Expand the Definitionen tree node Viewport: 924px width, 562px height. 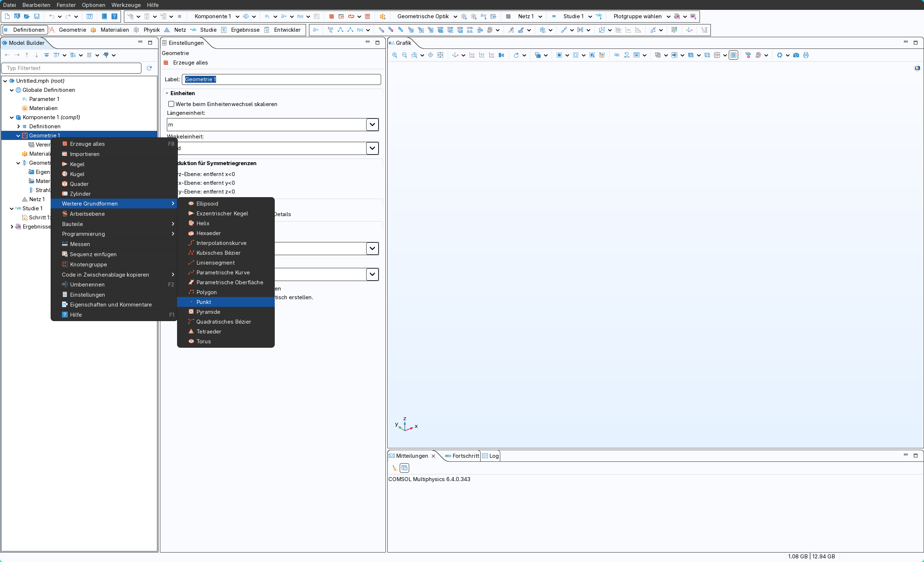(x=18, y=126)
